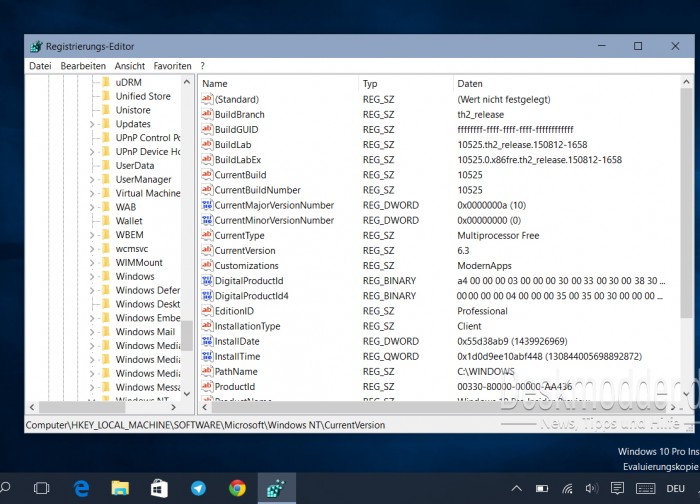The image size is (700, 504).
Task: Click the tree pane scroll up arrow
Action: 187,82
